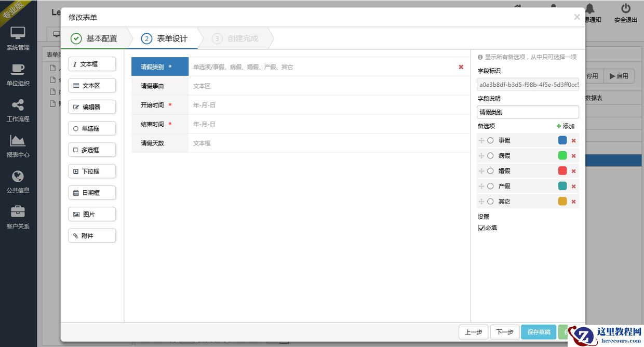Select the 产假 radio button

[490, 186]
